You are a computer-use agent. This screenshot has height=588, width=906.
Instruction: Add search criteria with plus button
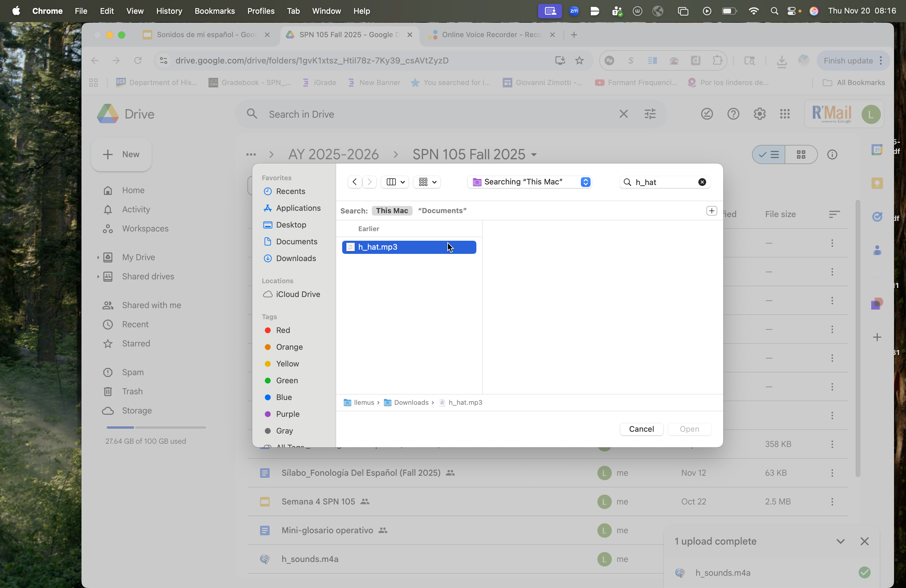pos(712,211)
